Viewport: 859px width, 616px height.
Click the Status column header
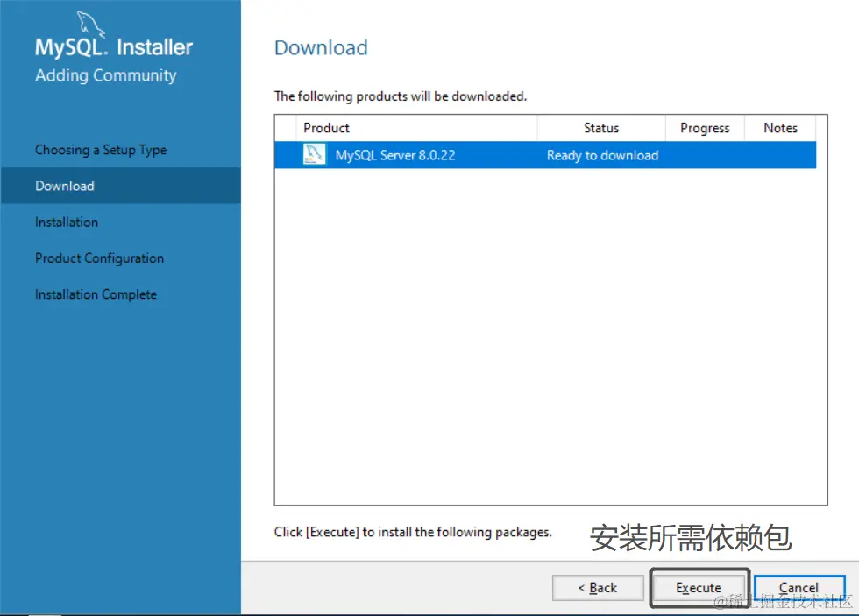601,128
